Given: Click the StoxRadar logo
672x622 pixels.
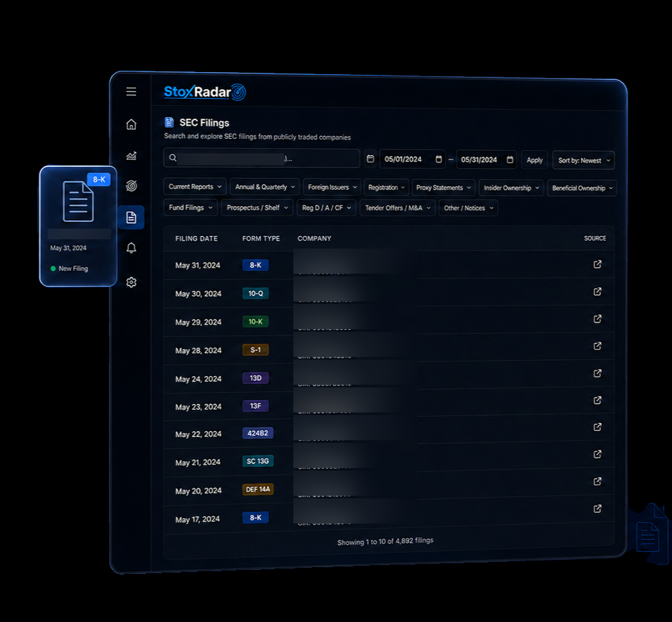Looking at the screenshot, I should (x=205, y=92).
